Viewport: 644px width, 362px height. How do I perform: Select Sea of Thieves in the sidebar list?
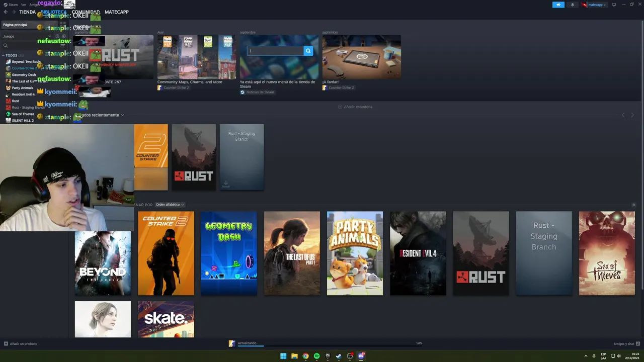point(23,114)
